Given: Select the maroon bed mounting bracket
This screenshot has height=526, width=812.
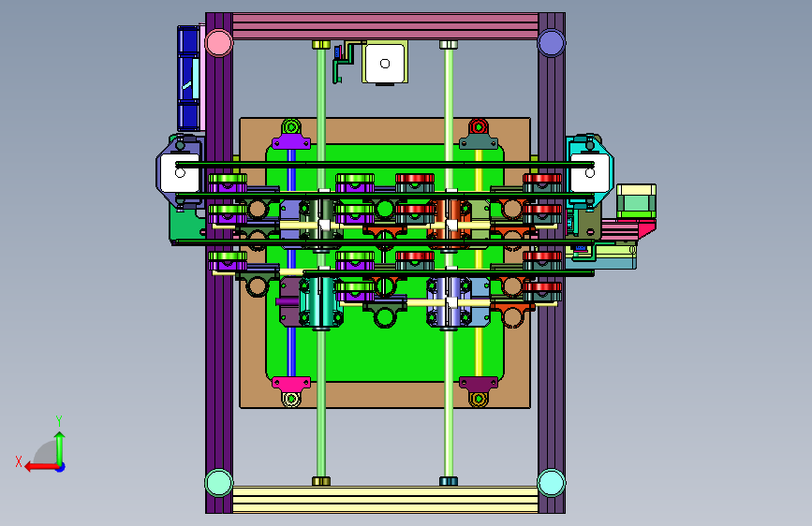Looking at the screenshot, I should 479,384.
